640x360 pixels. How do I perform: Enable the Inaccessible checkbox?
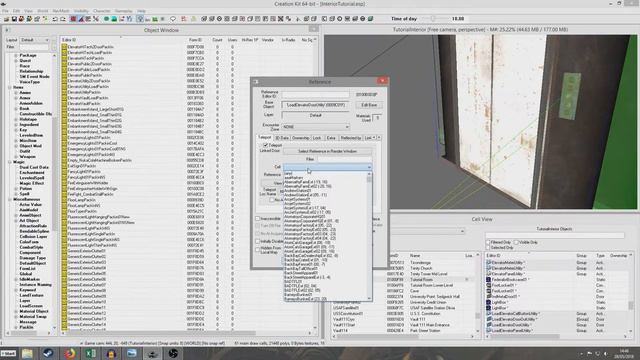coord(258,219)
